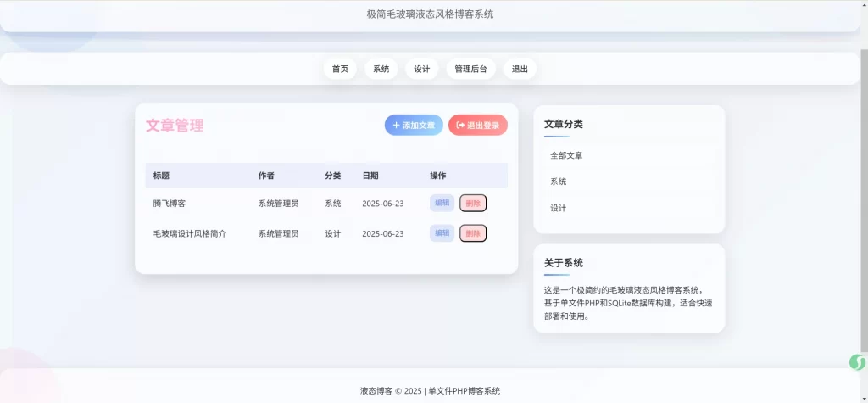
Task: Click the 毛玻璃设计风格简介 title cell
Action: 190,234
